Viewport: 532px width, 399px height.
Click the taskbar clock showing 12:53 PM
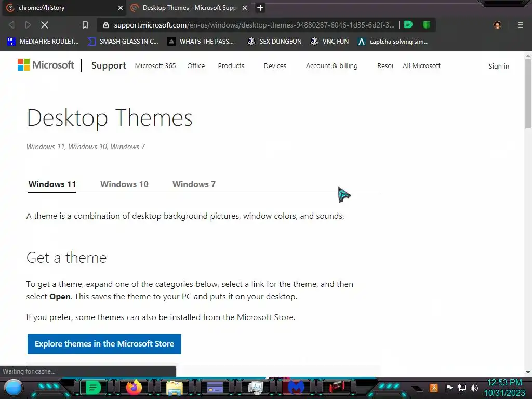504,388
